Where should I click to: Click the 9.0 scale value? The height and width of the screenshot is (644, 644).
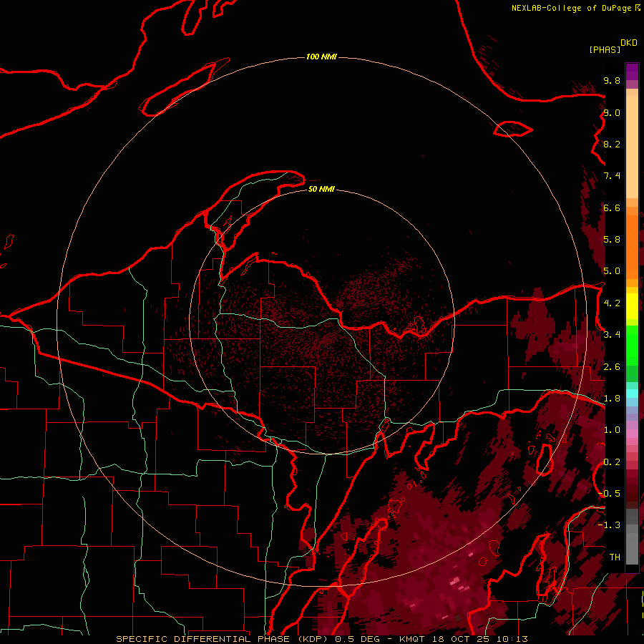point(612,112)
